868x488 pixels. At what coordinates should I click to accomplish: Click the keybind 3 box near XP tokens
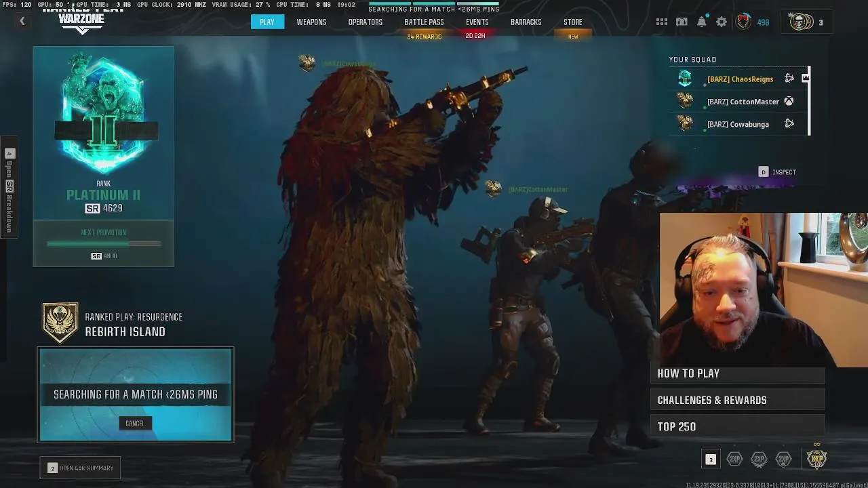711,460
